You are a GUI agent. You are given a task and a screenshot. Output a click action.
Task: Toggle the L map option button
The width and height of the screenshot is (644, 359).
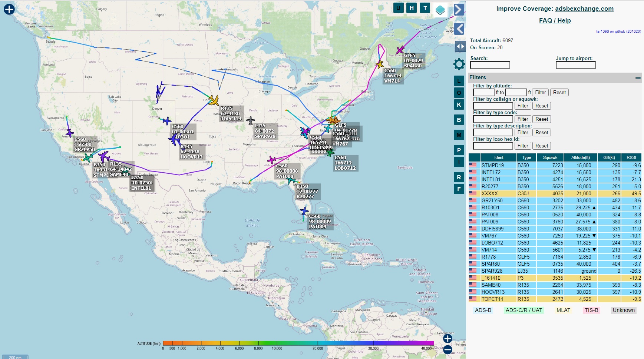[459, 81]
